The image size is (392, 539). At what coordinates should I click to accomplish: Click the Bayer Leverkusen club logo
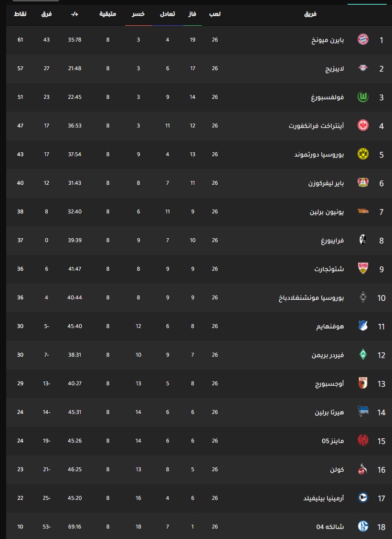[x=363, y=182]
